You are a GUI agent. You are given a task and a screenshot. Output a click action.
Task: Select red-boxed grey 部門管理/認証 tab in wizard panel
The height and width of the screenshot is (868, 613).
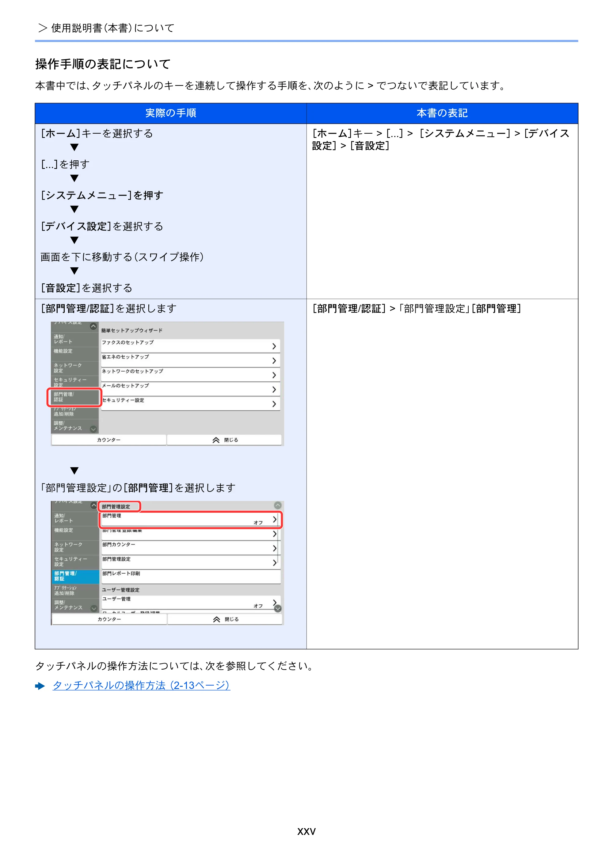(x=75, y=397)
